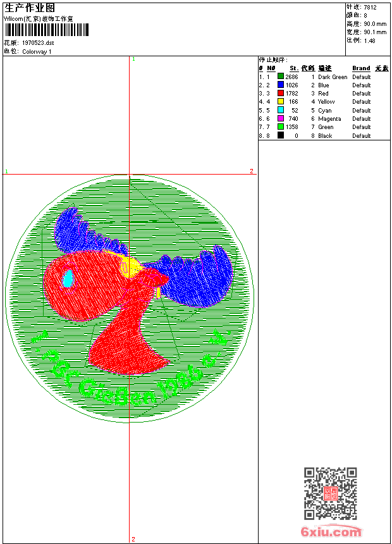Click the stitch count 740 in the Magenta row
The image size is (392, 544).
293,119
